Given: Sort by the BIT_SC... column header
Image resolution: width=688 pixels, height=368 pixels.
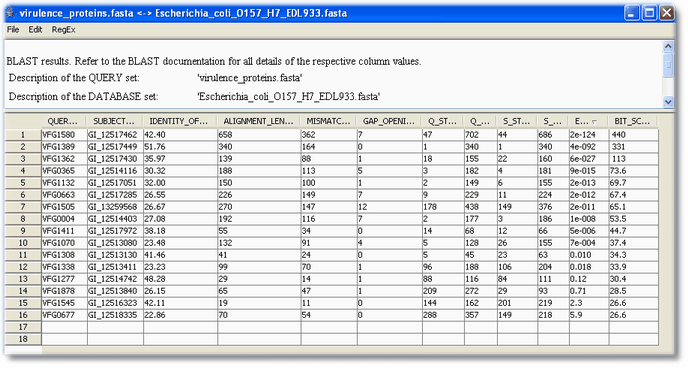Looking at the screenshot, I should point(633,121).
